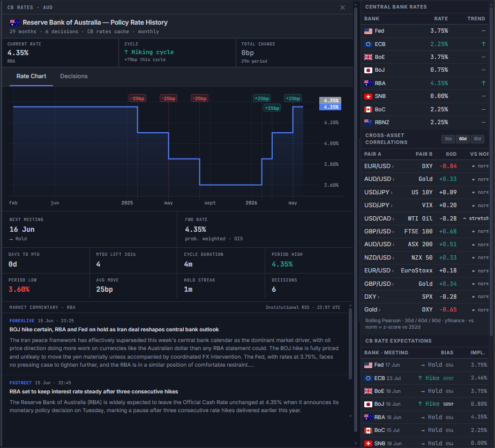
Task: Open the Rate Chart tab
Action: (x=31, y=77)
